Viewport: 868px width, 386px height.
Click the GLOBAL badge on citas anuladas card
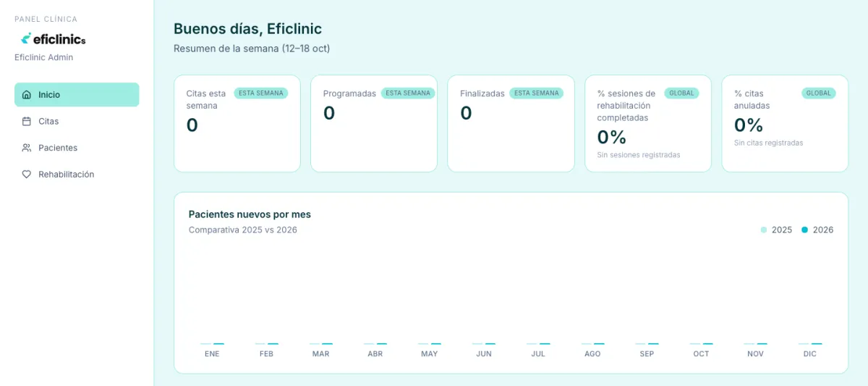(x=819, y=93)
